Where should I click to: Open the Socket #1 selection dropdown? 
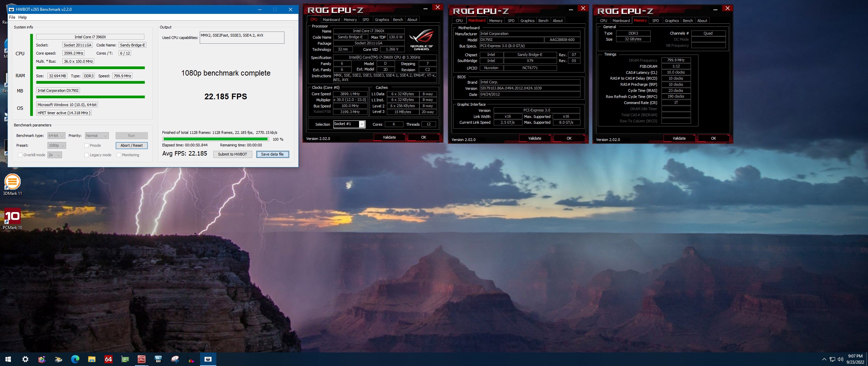point(349,124)
